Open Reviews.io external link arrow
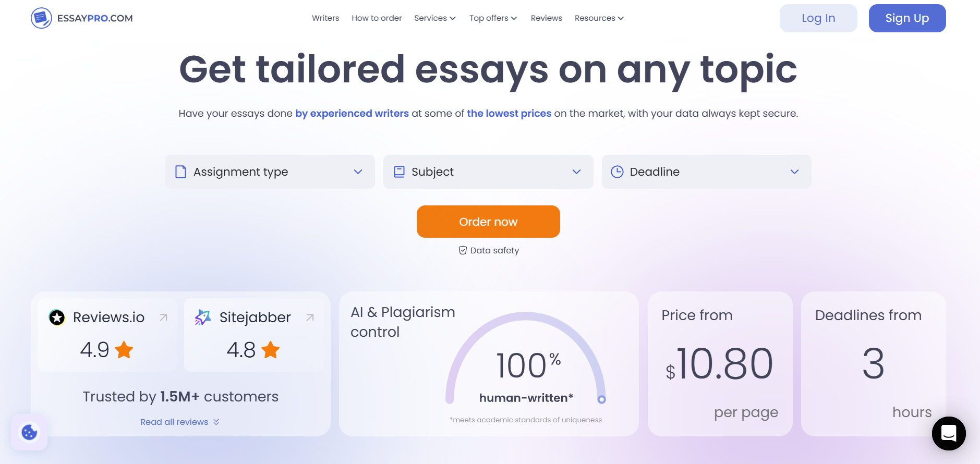This screenshot has width=980, height=464. click(163, 318)
